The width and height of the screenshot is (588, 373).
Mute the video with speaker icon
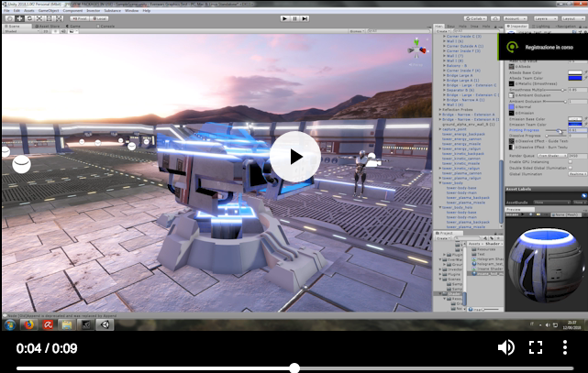coord(505,347)
